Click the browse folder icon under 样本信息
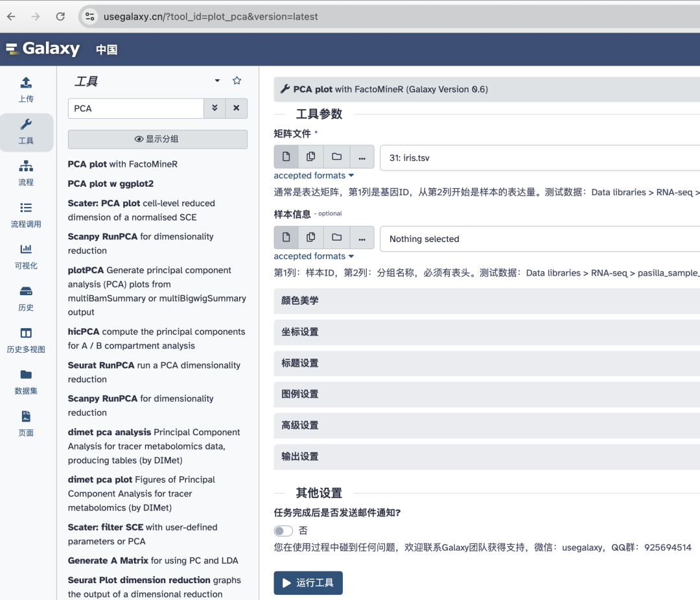This screenshot has height=600, width=700. 336,237
